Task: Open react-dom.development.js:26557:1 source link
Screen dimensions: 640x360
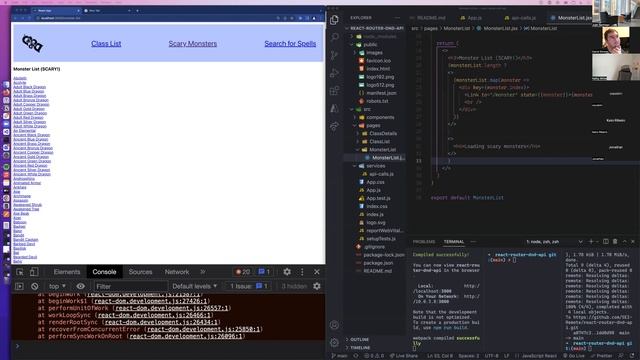Action: 171,308
